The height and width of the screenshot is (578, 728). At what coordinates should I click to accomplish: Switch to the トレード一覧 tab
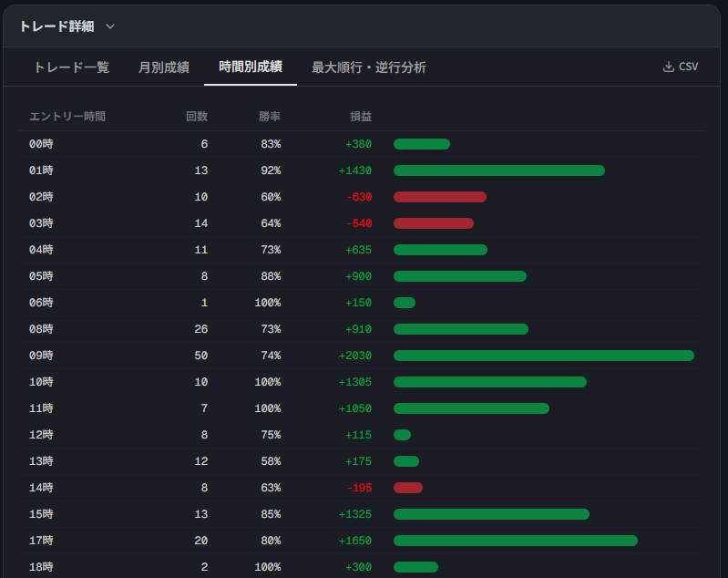(71, 67)
